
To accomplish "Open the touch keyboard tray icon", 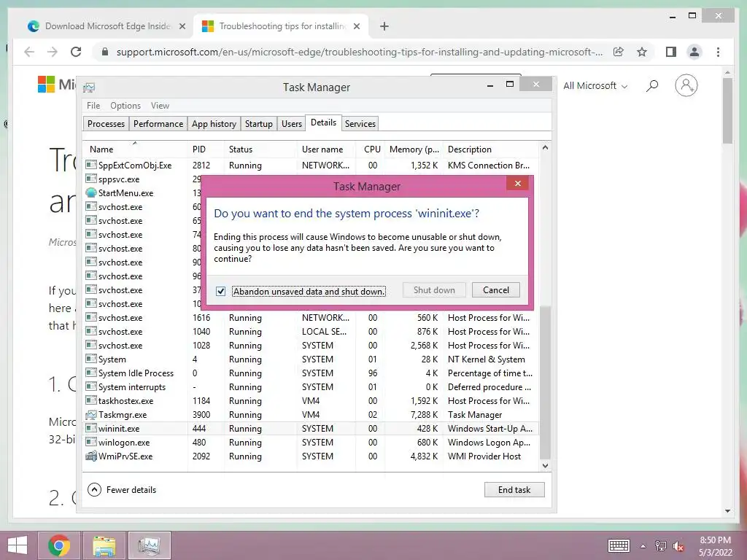I will click(619, 545).
